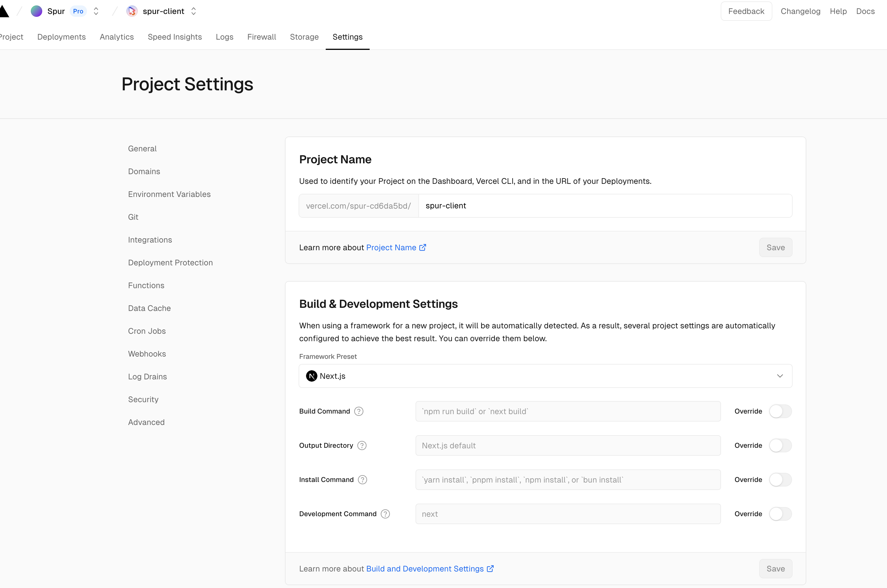Click help icon next to Install Command
Screen dimensions: 887x588
click(x=362, y=480)
